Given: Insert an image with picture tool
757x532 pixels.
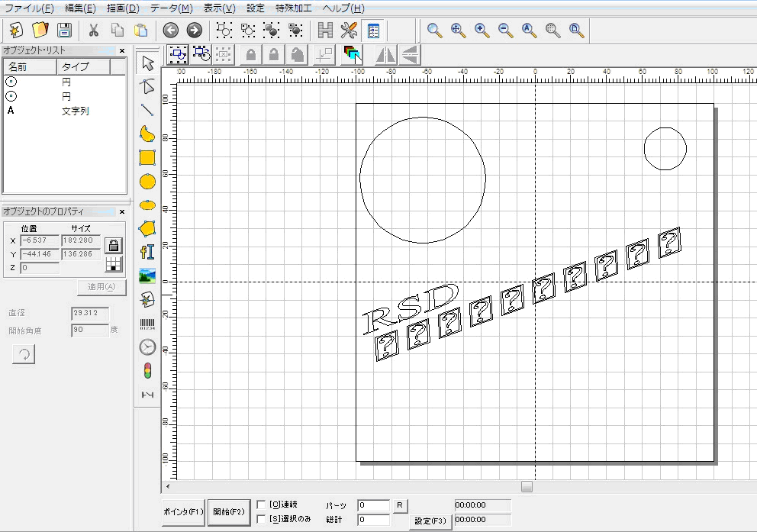Looking at the screenshot, I should click(x=147, y=276).
